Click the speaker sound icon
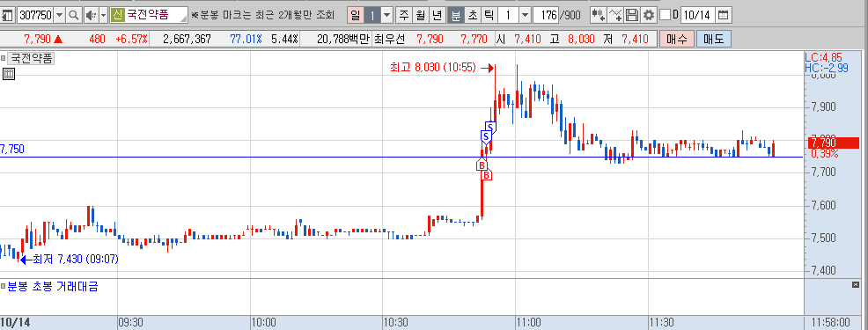 [x=91, y=15]
